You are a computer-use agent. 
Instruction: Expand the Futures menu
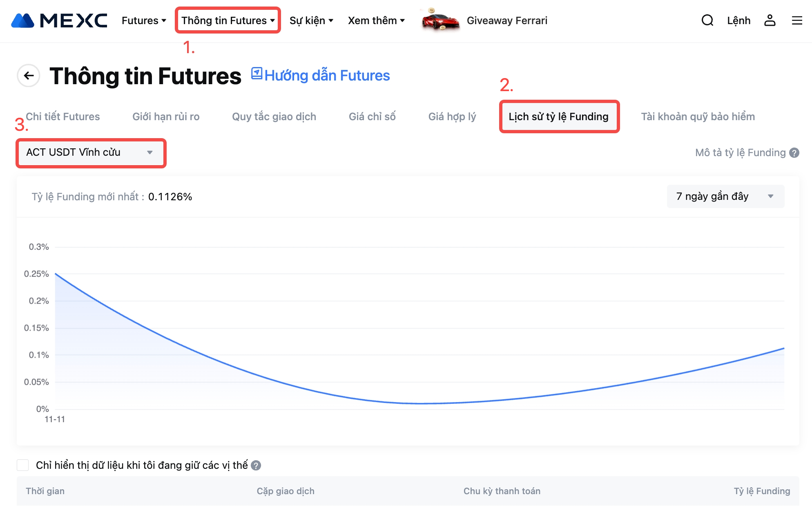coord(144,20)
